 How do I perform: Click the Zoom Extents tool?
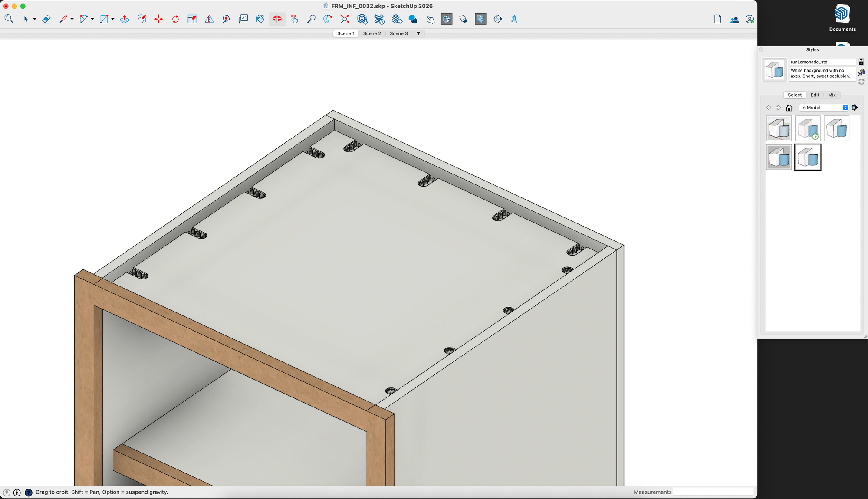345,19
